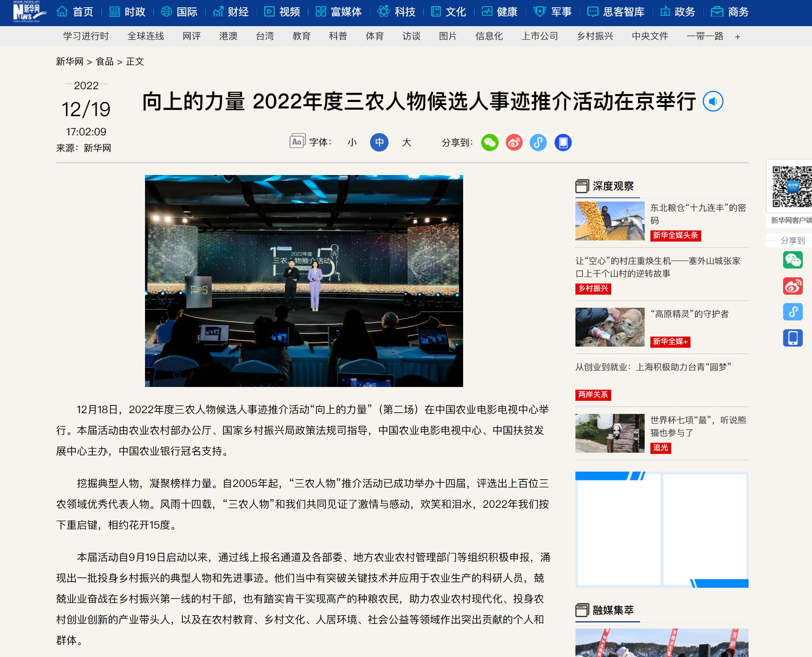Copy link icon under the title
The height and width of the screenshot is (657, 812).
pos(539,142)
